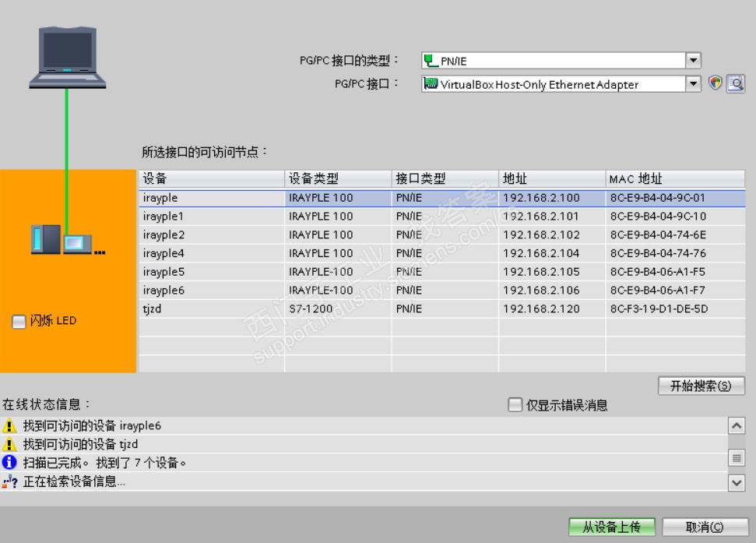Select the tjzd device row
756x543 pixels.
[x=442, y=309]
